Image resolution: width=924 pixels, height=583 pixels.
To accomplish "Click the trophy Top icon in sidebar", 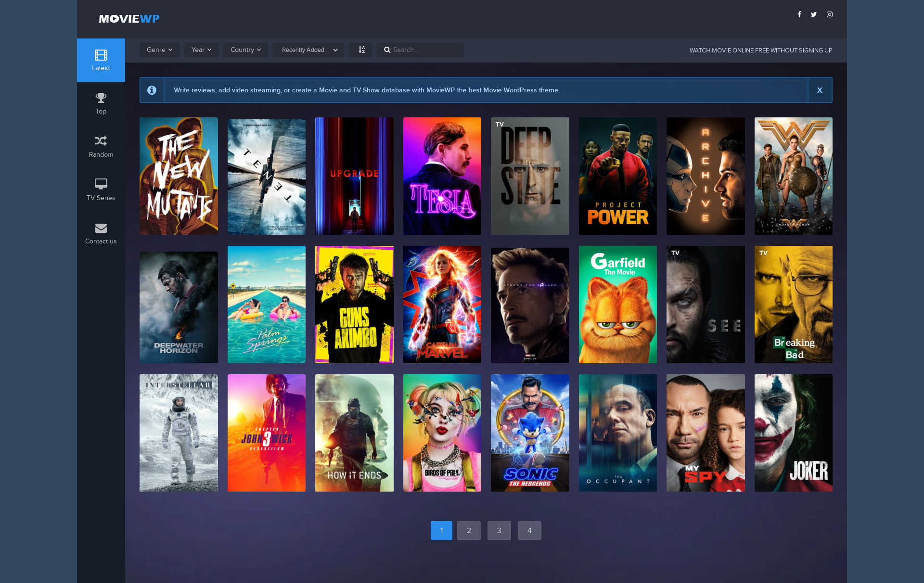I will pos(101,98).
